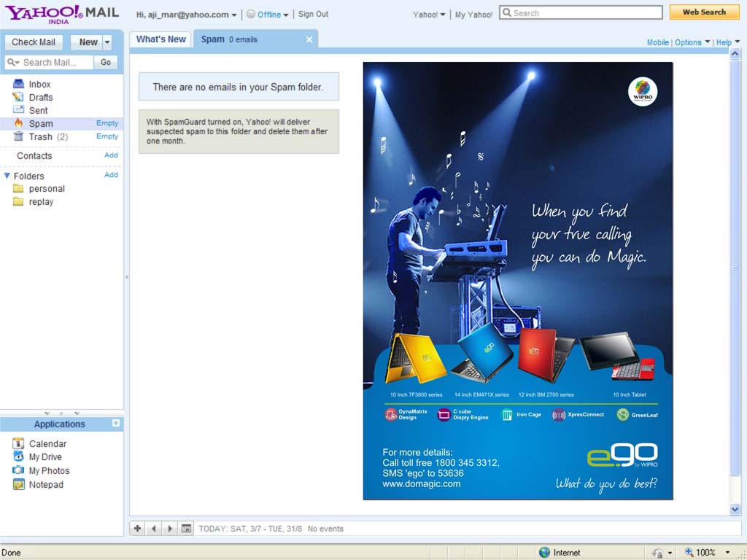Open the Mobile link

(x=657, y=42)
